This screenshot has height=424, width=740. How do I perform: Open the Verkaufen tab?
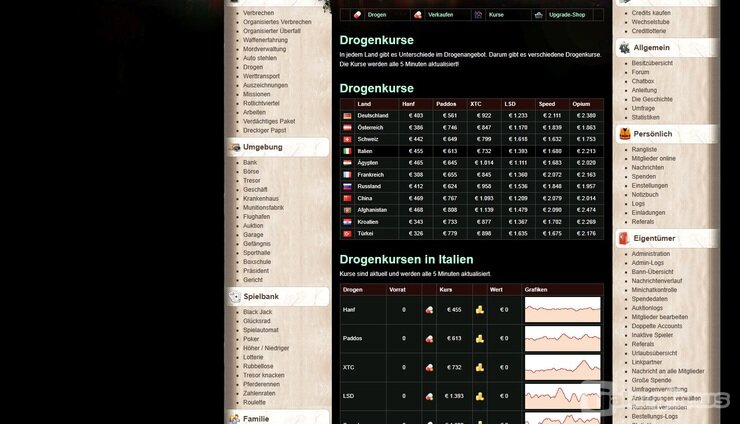[440, 15]
